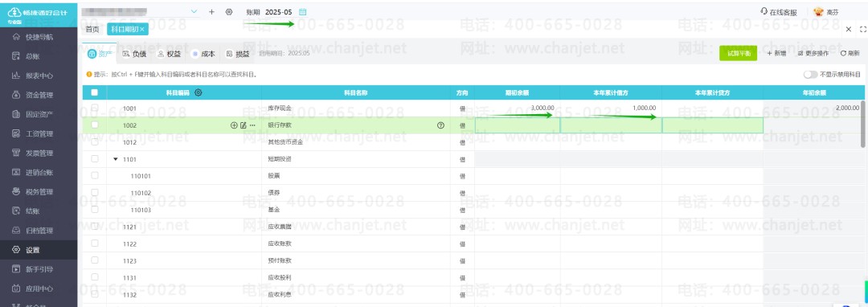Viewport: 868px width, 307px height.
Task: Click the 应收股利 account name
Action: click(279, 278)
